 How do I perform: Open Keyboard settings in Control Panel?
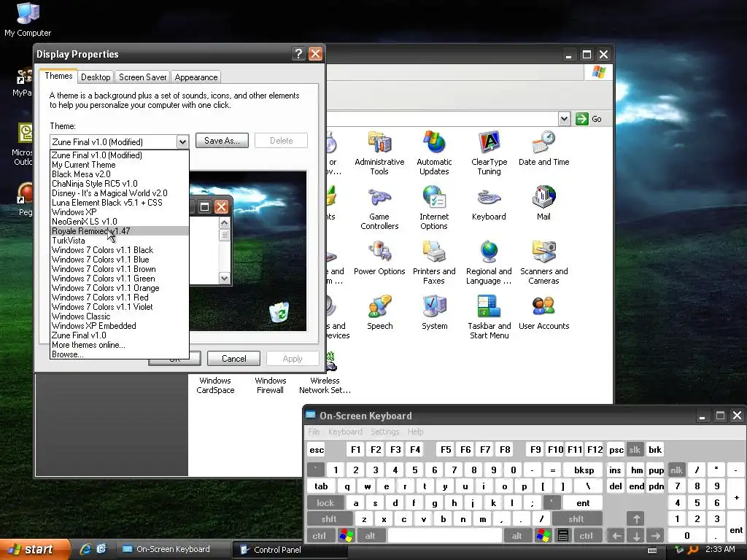pyautogui.click(x=489, y=203)
